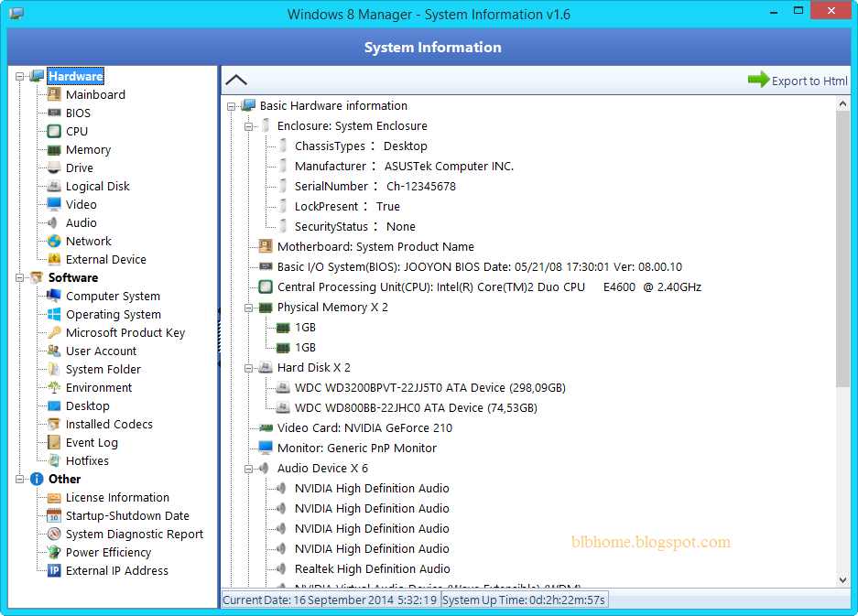858x616 pixels.
Task: Open System Diagnostic Report entry
Action: coord(134,534)
